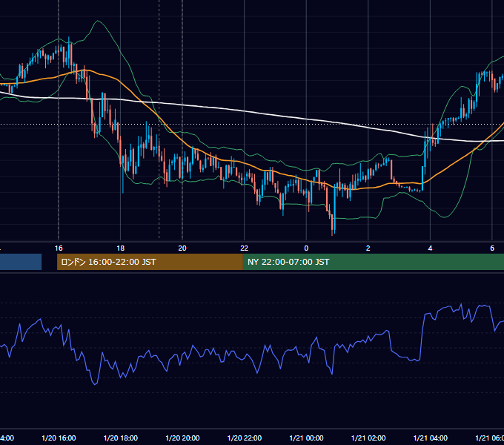Click the "1/20 18:00" bottom axis label
The height and width of the screenshot is (445, 504).
click(x=121, y=438)
